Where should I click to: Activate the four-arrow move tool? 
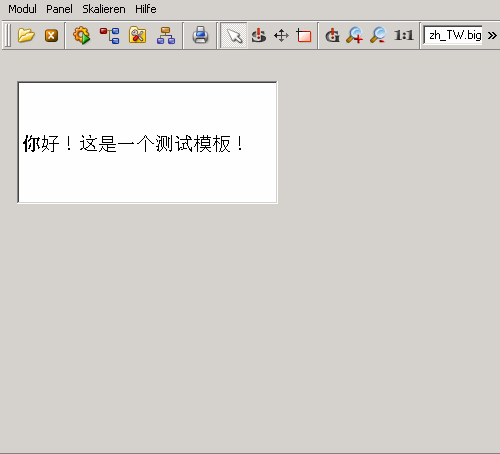click(x=281, y=35)
